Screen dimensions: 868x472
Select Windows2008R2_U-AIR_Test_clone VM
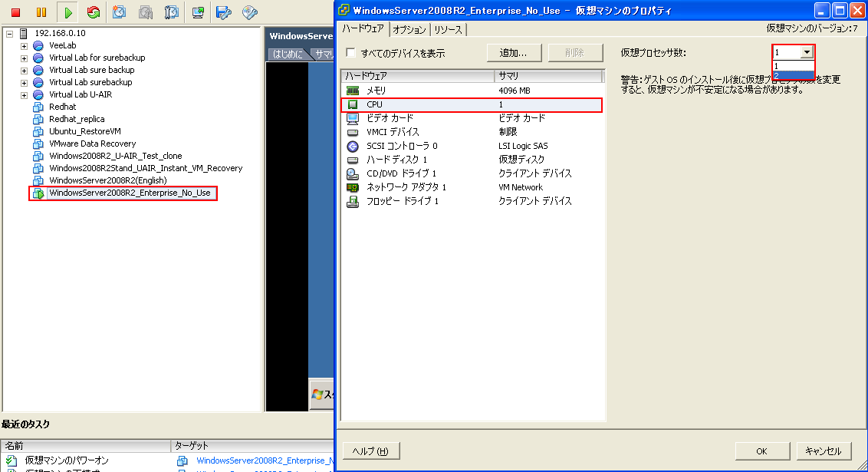point(115,156)
